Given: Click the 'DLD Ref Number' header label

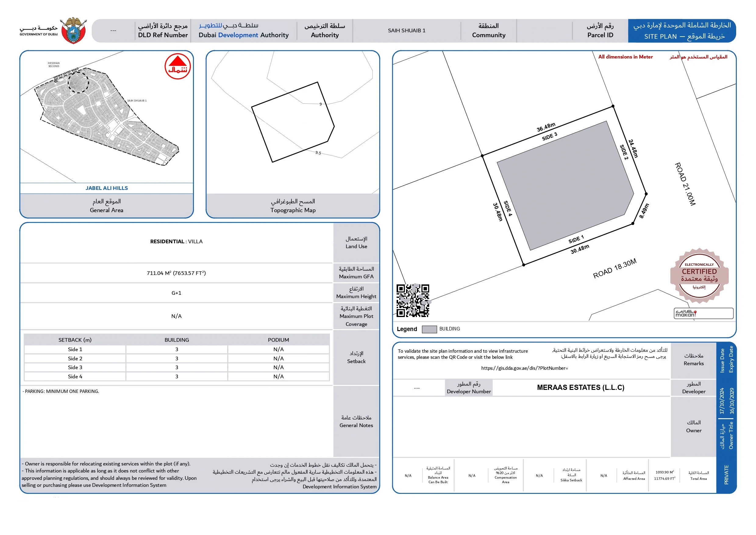Looking at the screenshot, I should pyautogui.click(x=163, y=35).
